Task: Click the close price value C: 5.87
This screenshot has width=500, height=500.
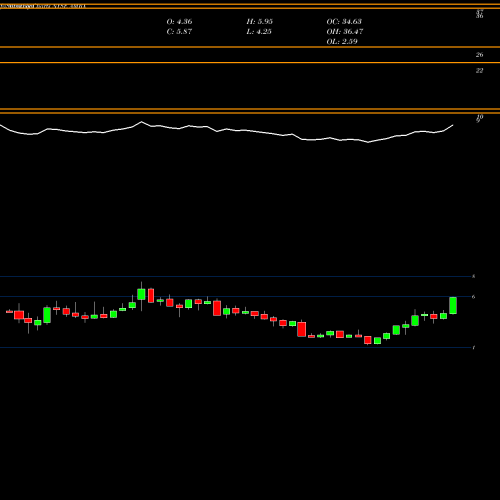Action: 179,32
